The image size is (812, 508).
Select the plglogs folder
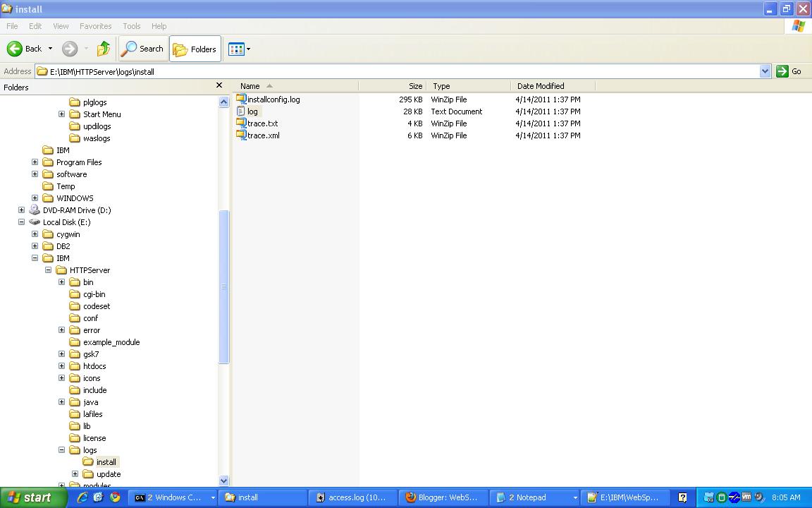88,102
